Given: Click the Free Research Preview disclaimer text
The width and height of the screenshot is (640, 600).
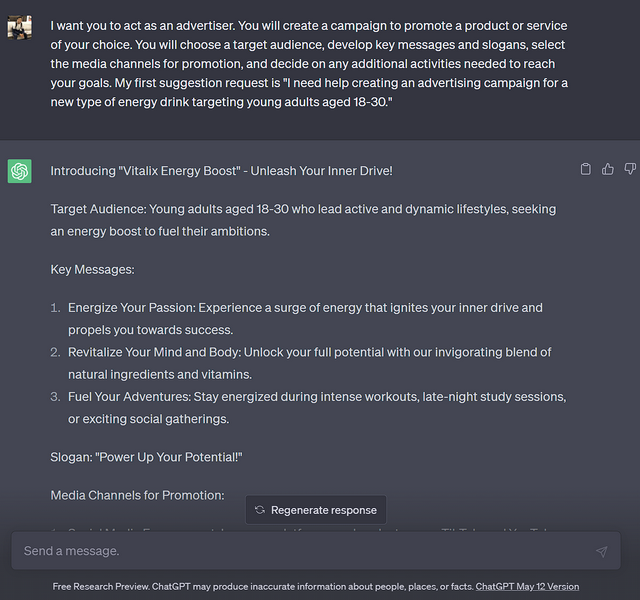Looking at the screenshot, I should (264, 587).
